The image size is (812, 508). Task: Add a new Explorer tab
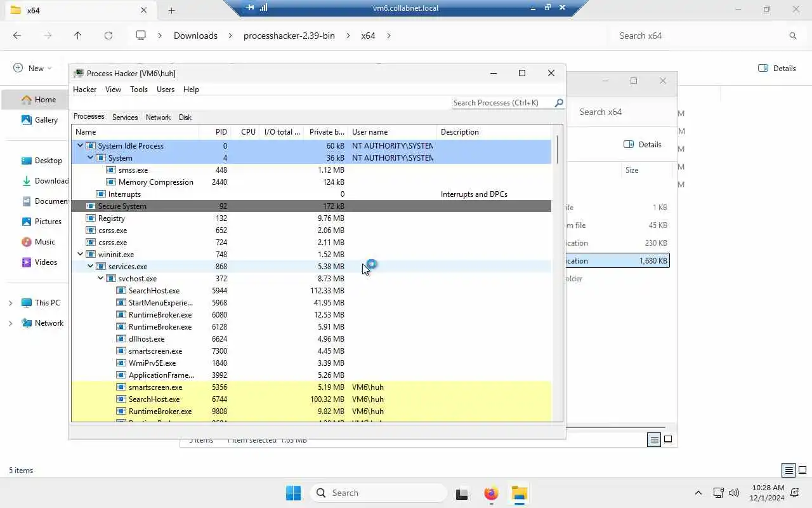171,10
